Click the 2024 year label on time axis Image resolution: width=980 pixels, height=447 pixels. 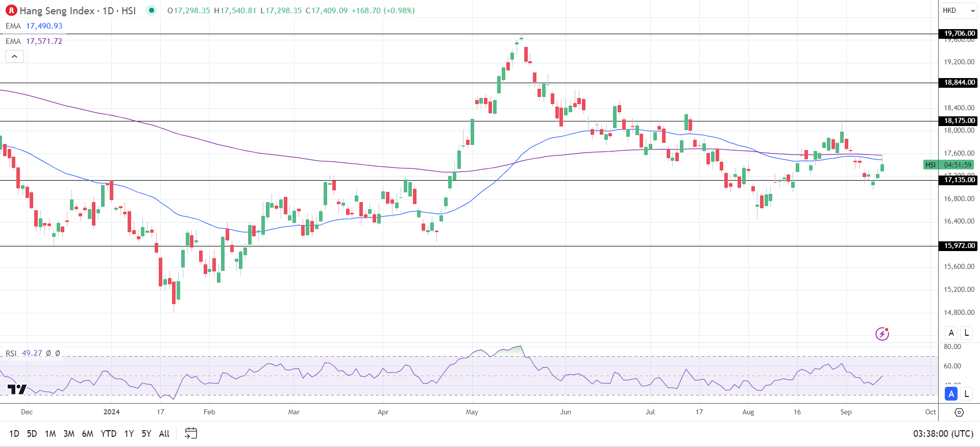pos(111,412)
